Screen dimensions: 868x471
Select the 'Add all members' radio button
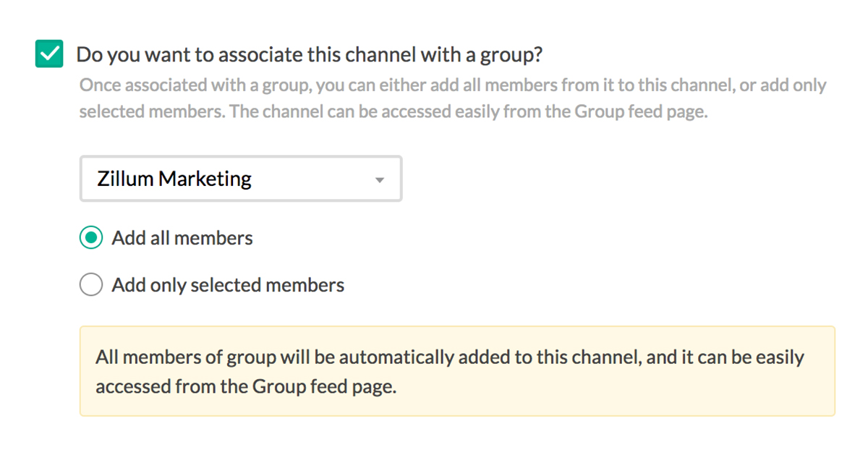pos(91,238)
